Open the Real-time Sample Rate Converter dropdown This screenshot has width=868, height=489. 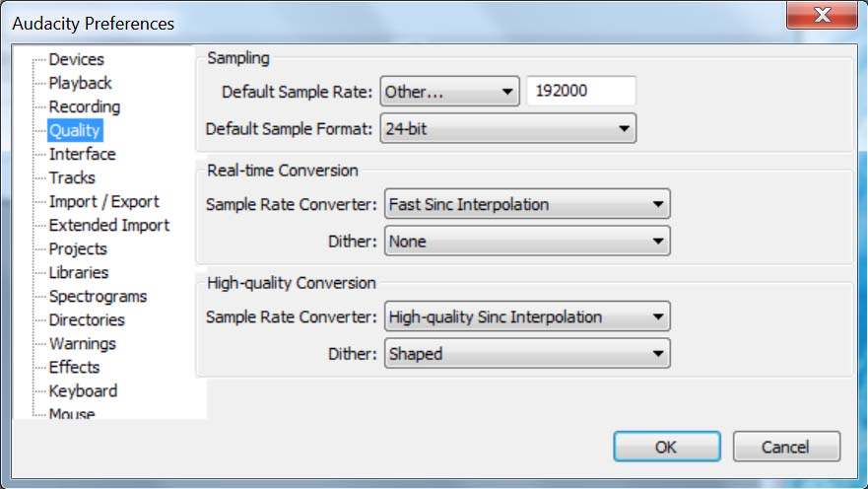[x=526, y=205]
